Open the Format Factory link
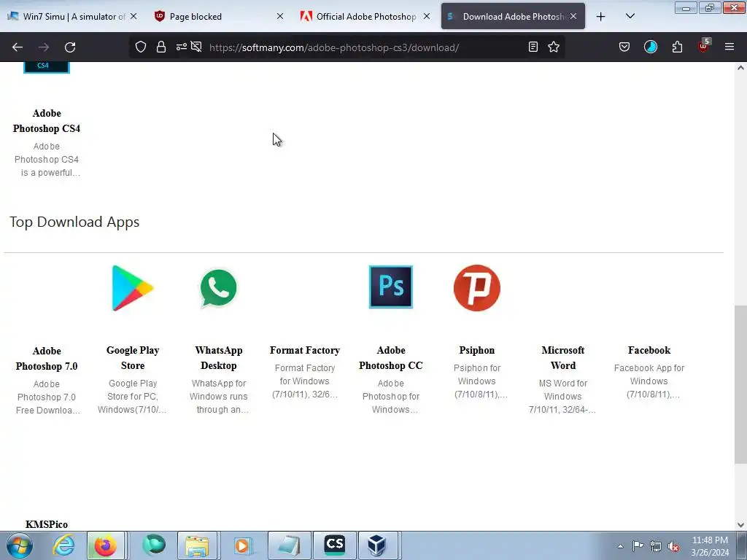 coord(305,350)
